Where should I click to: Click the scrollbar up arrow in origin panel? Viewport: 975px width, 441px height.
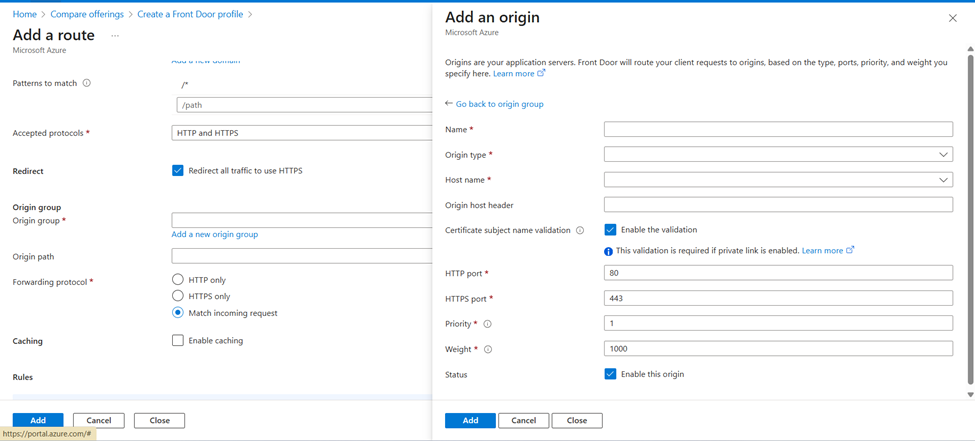[969, 48]
